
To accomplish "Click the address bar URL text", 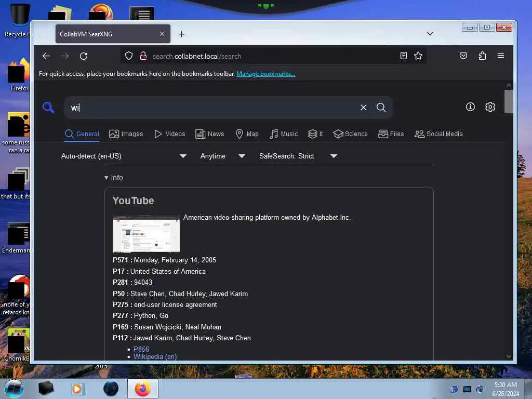I will [197, 56].
